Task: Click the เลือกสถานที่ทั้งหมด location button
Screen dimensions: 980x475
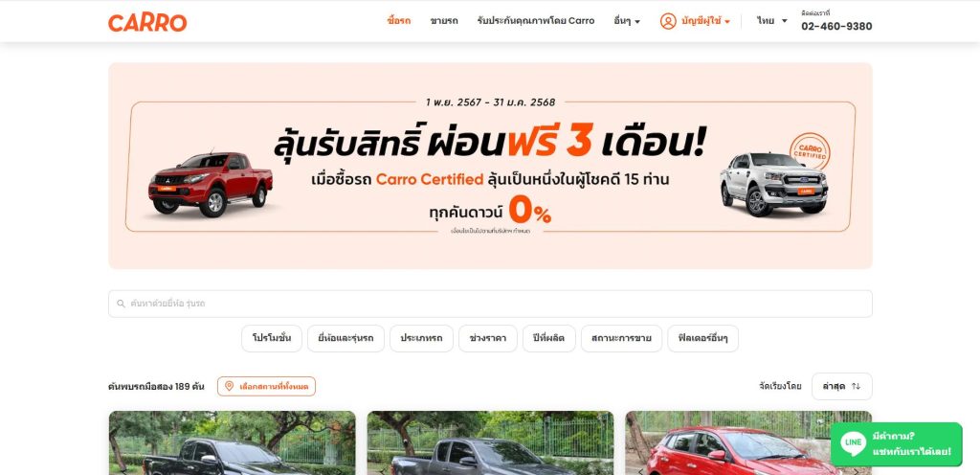Action: pos(266,386)
